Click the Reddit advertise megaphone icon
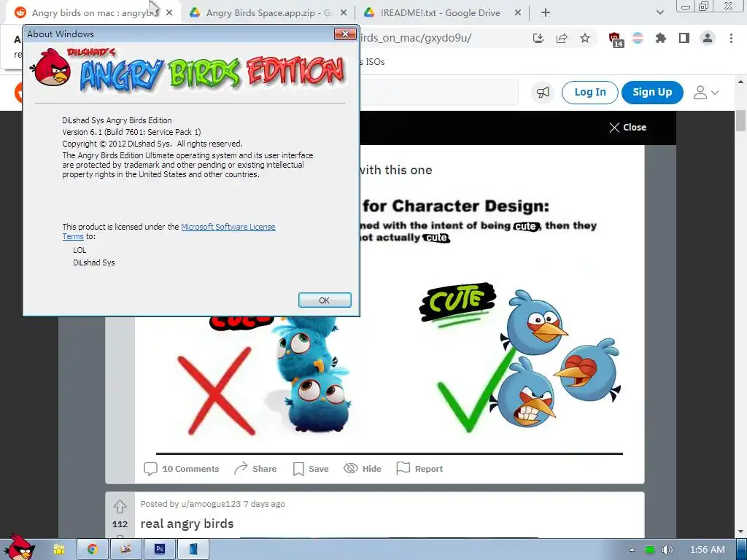The height and width of the screenshot is (560, 747). click(543, 93)
